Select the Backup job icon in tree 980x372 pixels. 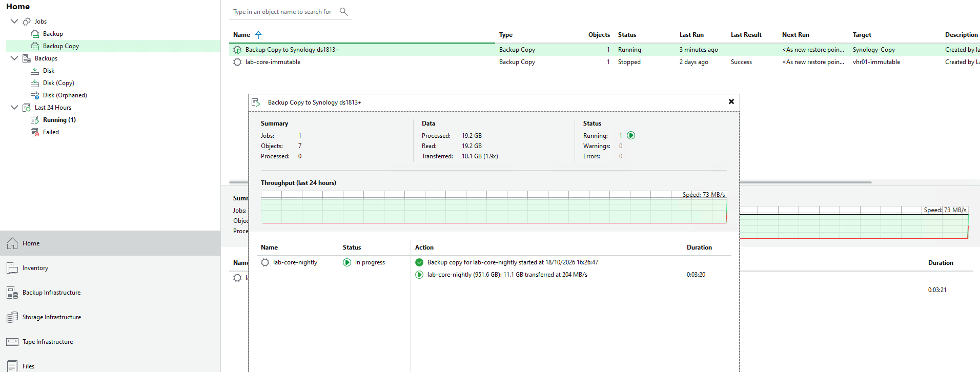click(35, 34)
